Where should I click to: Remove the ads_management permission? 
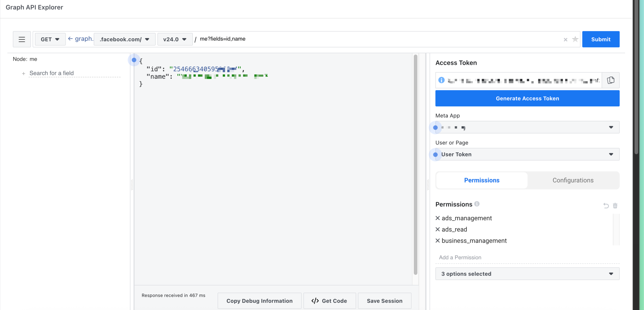pos(437,218)
